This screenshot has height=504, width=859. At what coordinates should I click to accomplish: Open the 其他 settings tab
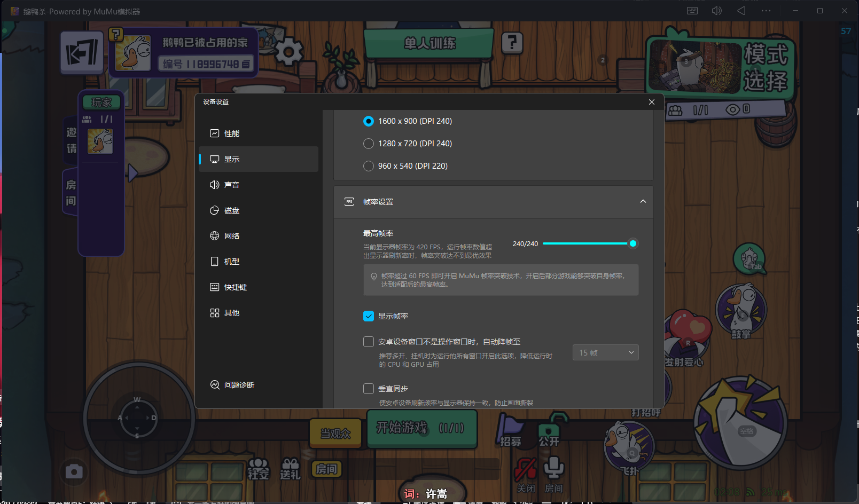click(259, 313)
